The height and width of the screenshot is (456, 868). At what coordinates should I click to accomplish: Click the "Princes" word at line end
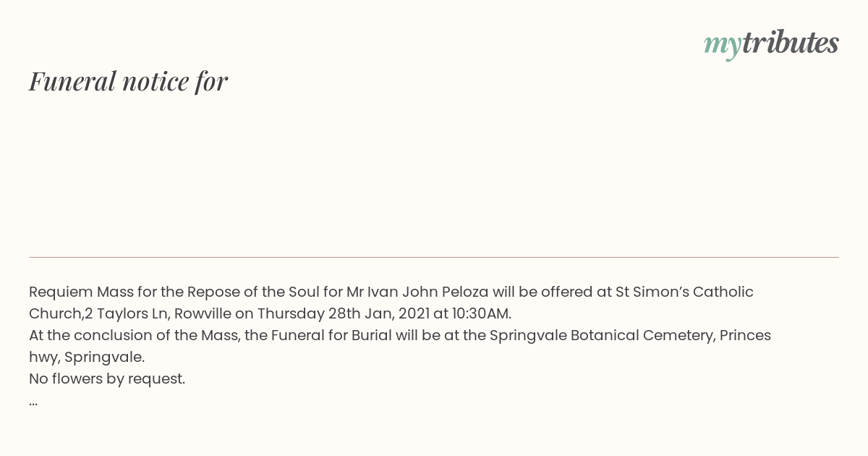tap(745, 335)
